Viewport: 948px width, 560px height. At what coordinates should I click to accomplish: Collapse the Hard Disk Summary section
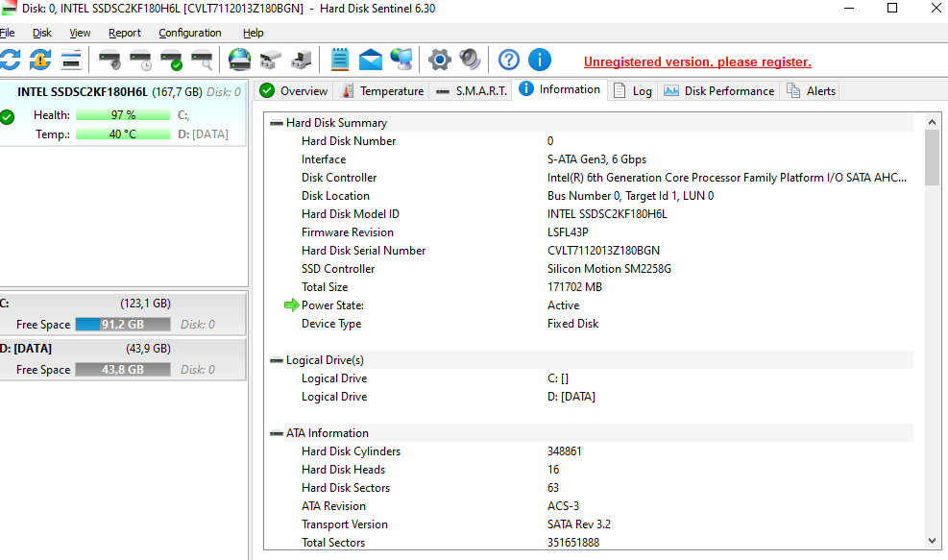[277, 123]
